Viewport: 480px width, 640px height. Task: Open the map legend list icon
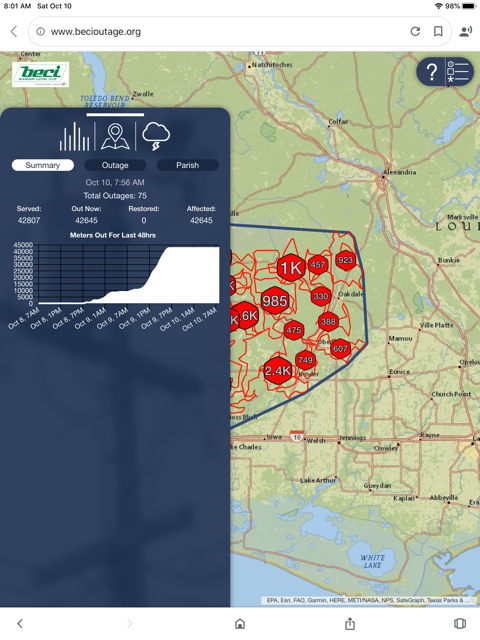[x=458, y=72]
